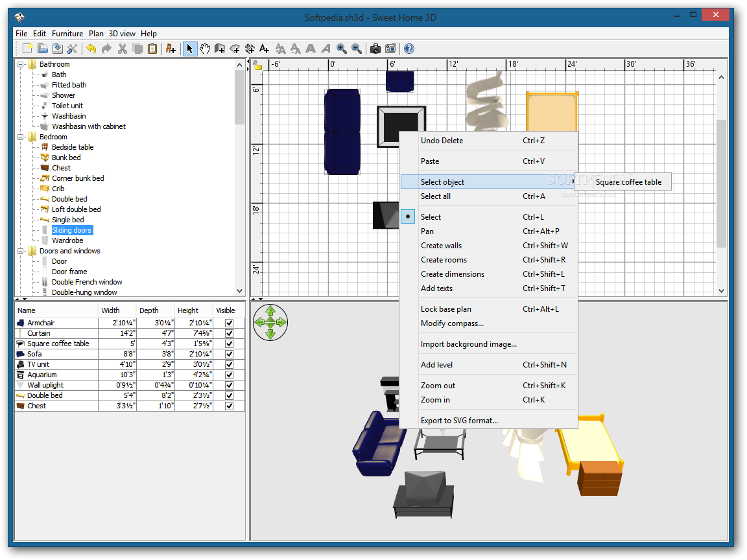Click the Cut scissors icon
The image size is (747, 560).
(123, 49)
